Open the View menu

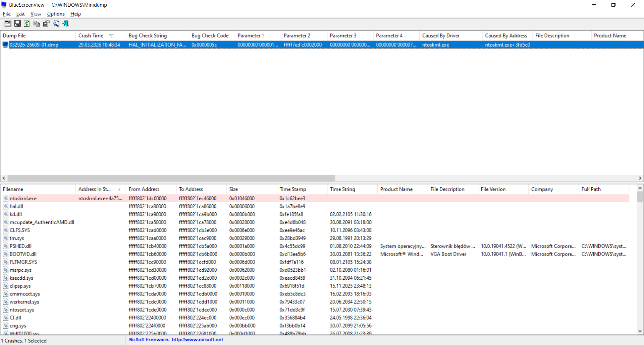point(36,14)
